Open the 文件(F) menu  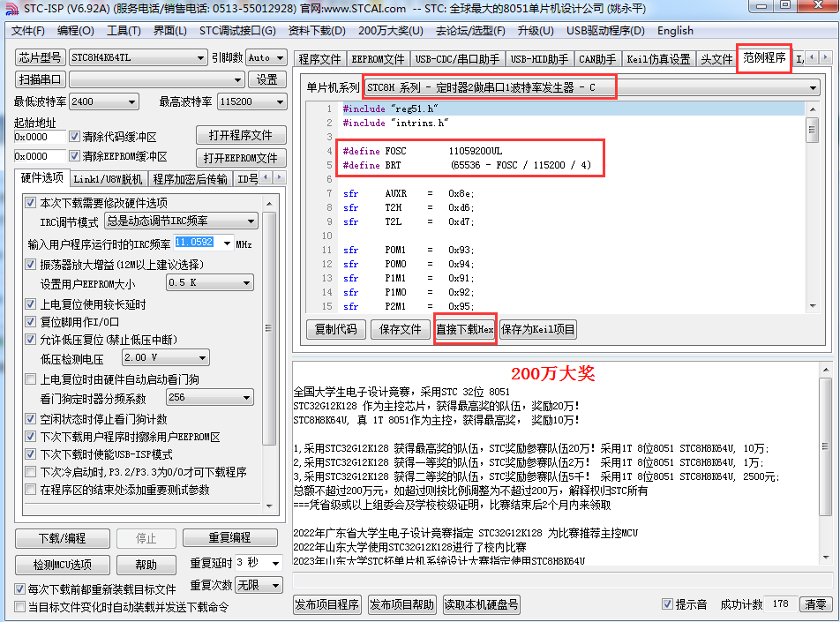28,31
